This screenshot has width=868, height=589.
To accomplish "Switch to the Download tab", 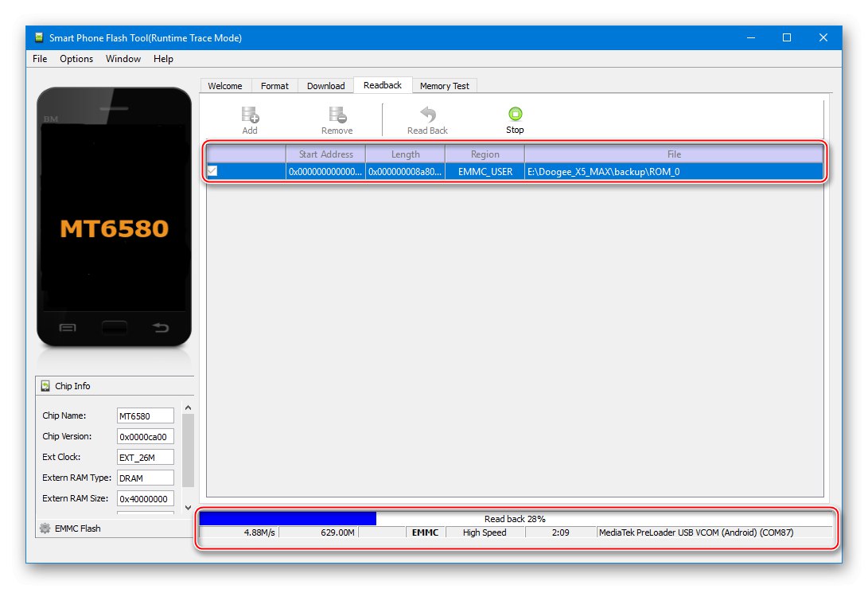I will 326,86.
